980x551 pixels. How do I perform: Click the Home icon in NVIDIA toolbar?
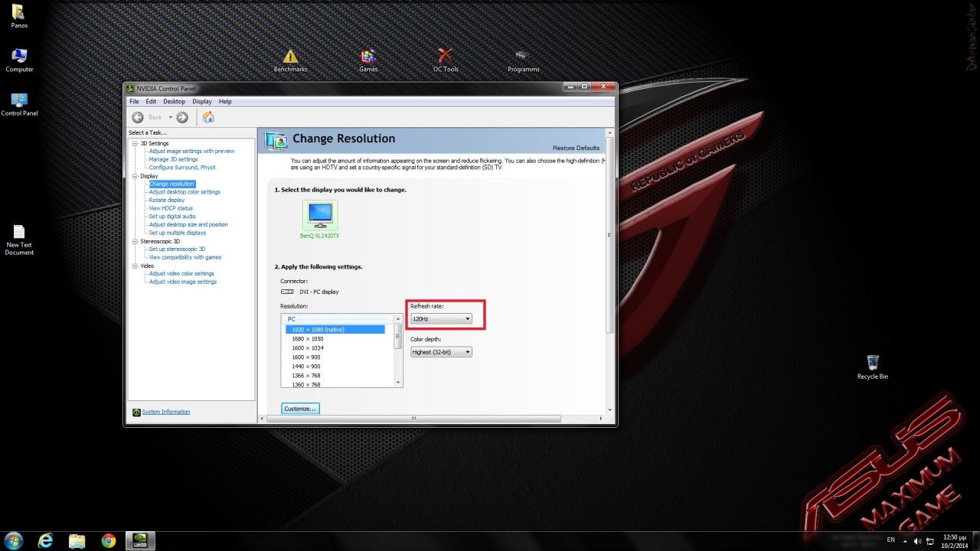click(208, 117)
